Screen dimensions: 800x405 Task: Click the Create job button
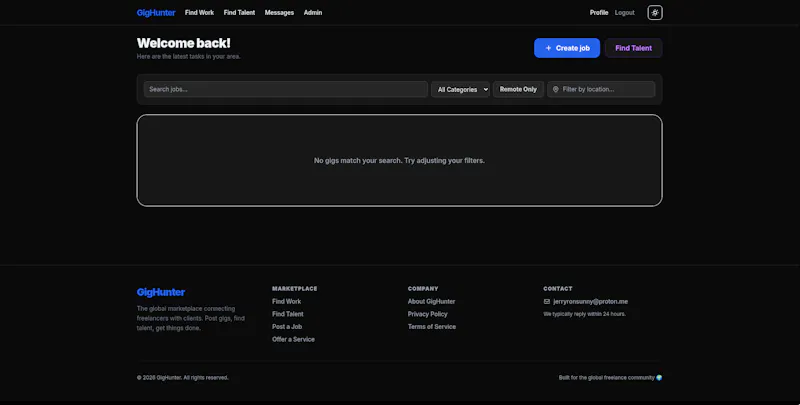click(567, 48)
